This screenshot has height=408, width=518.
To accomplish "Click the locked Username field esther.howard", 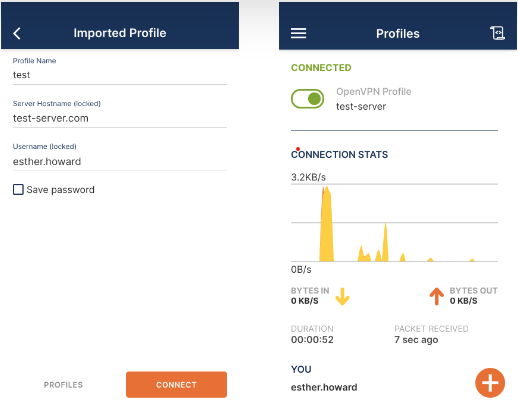I will [x=120, y=161].
